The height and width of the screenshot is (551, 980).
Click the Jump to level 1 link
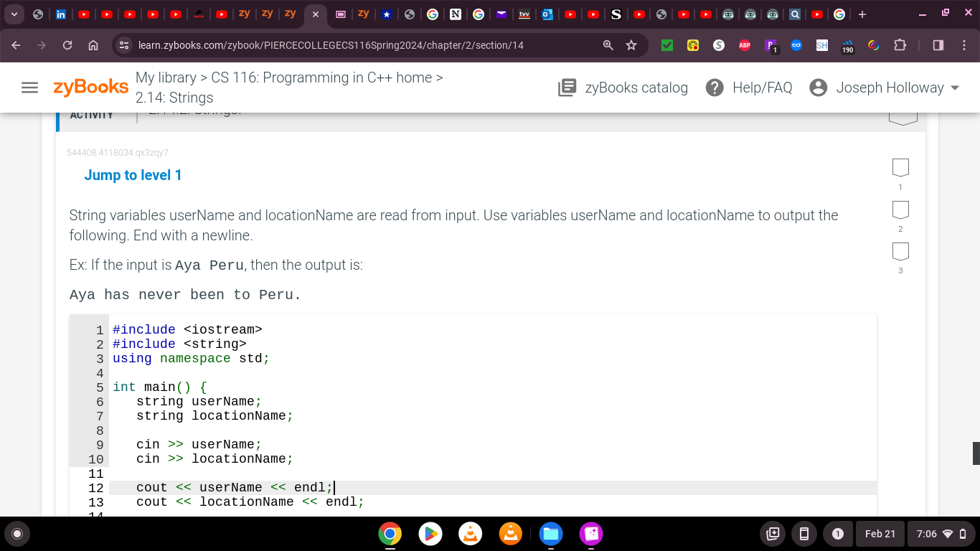coord(133,175)
